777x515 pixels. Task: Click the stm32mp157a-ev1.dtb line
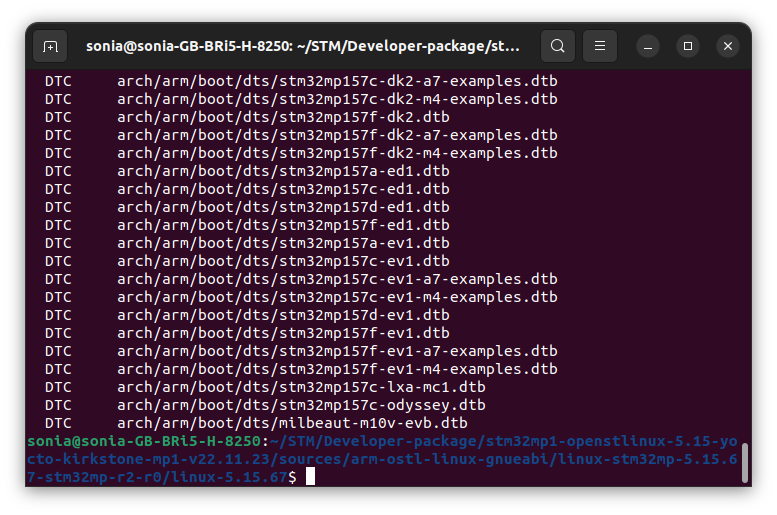[247, 243]
